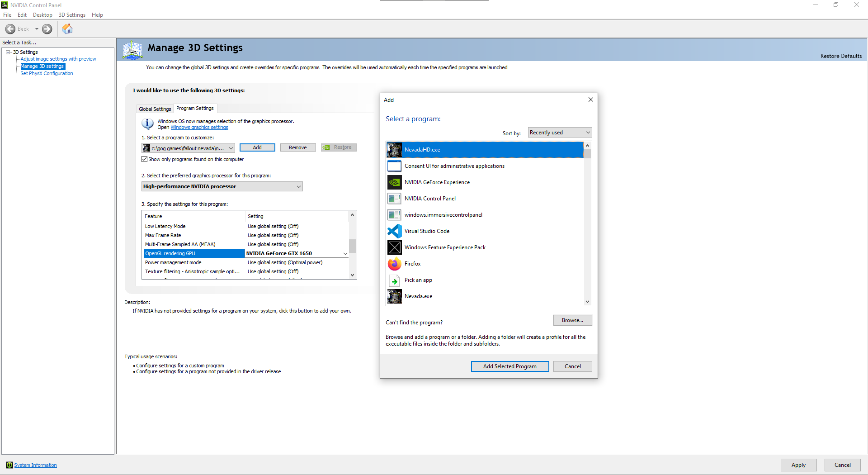Click the Consent UI application icon

[394, 166]
